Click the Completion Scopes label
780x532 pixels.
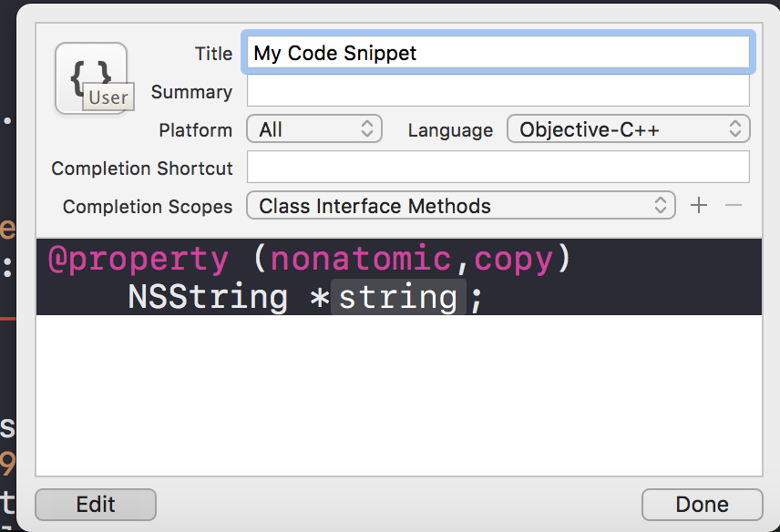148,207
